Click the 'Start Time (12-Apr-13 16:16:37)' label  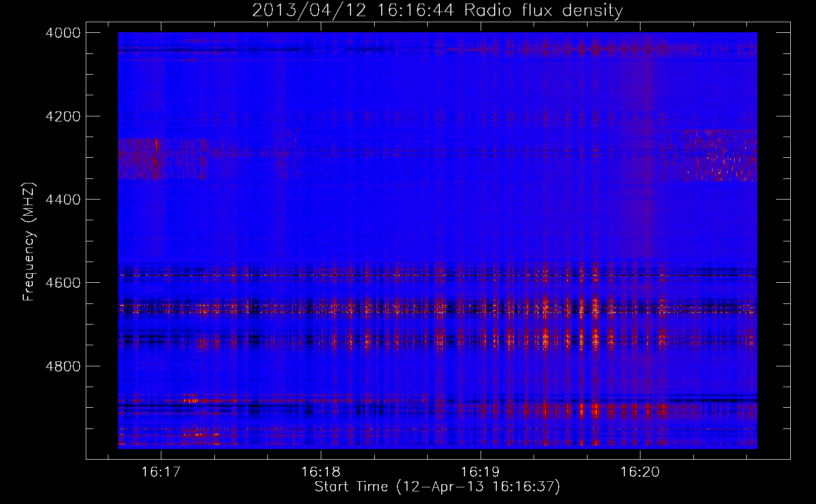point(437,487)
